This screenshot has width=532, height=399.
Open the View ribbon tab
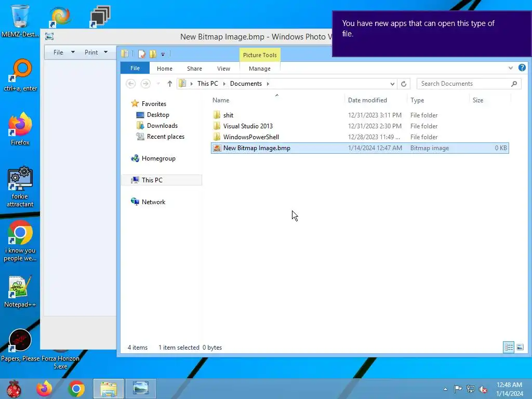tap(223, 68)
